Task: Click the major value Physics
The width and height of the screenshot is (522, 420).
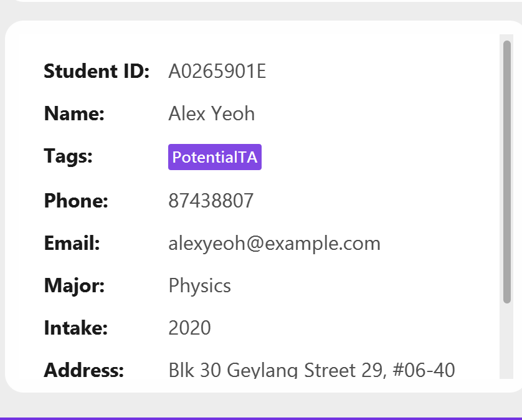Action: click(x=200, y=286)
